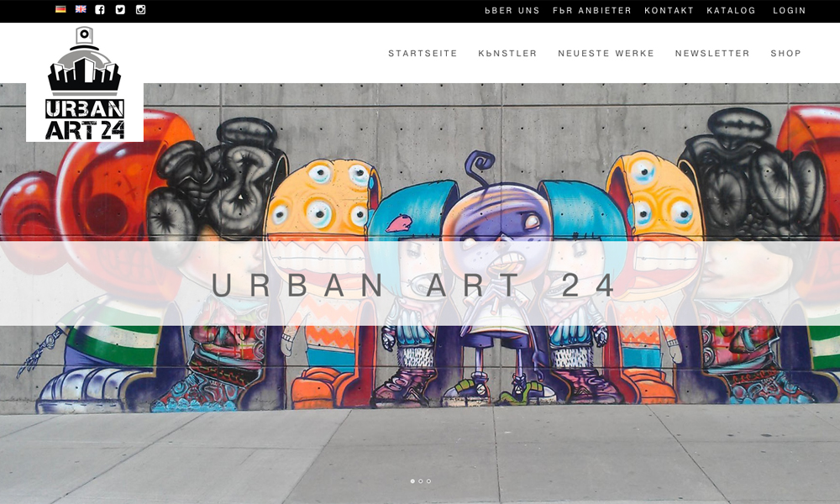The height and width of the screenshot is (504, 840).
Task: Open the Für Anbieter link
Action: [x=592, y=10]
